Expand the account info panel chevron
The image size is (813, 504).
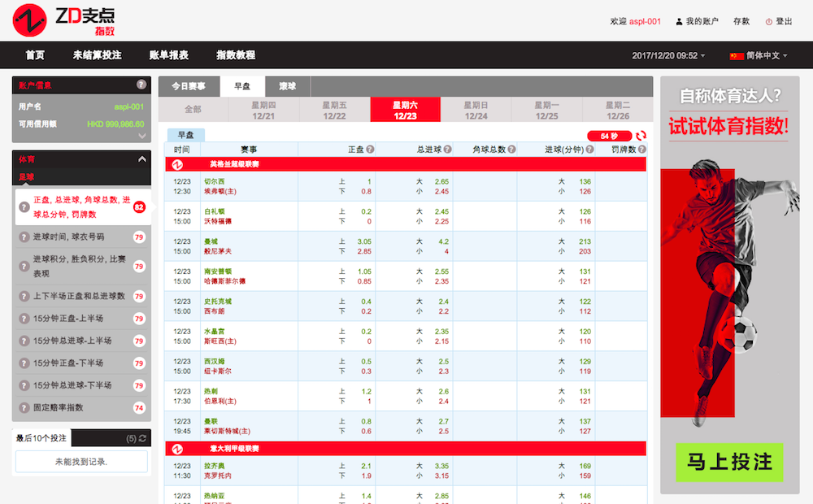141,136
